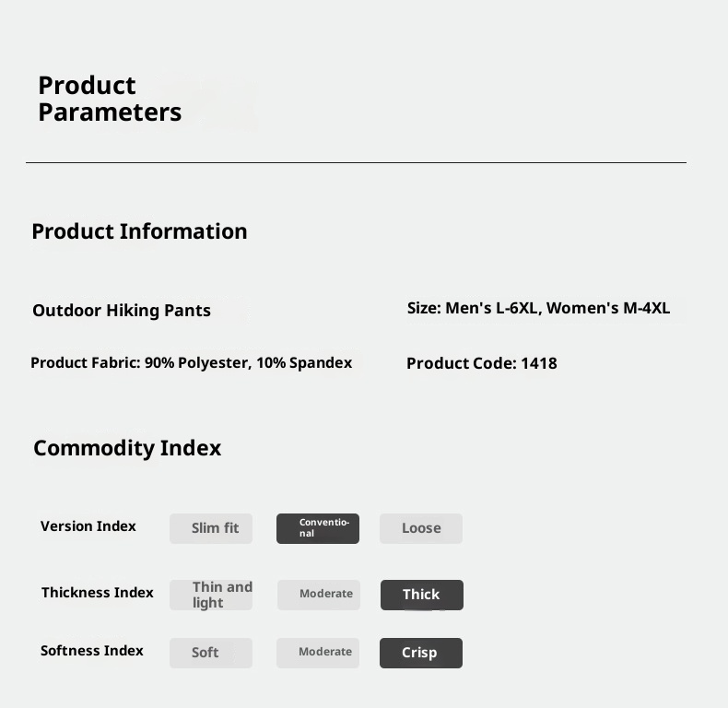Click the Product Fabric composition text
This screenshot has width=728, height=708.
pyautogui.click(x=191, y=363)
